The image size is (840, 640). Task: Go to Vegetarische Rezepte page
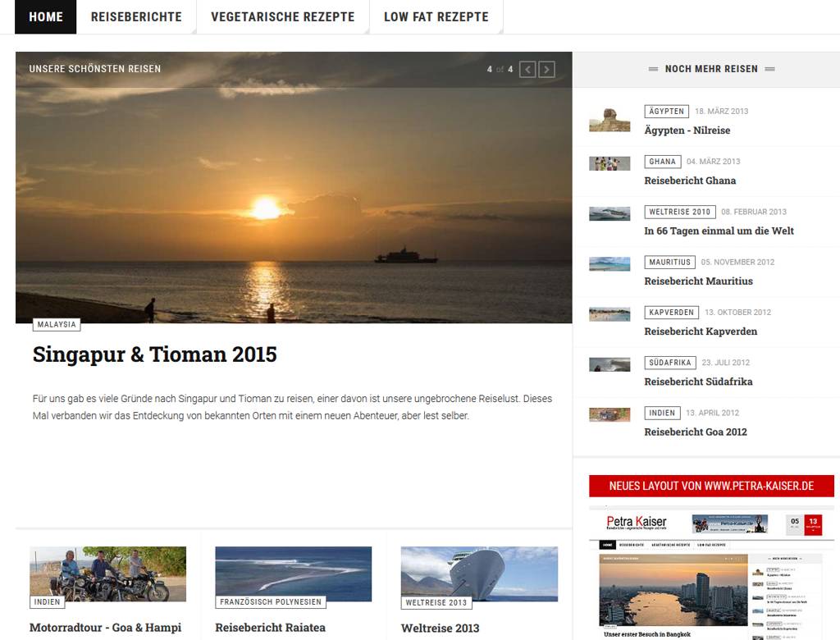[x=282, y=16]
